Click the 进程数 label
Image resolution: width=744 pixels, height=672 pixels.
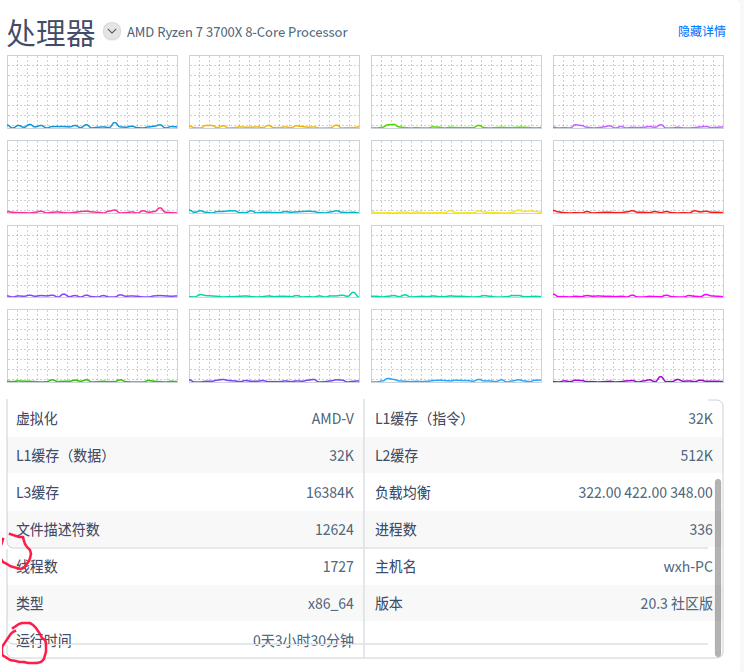(396, 530)
